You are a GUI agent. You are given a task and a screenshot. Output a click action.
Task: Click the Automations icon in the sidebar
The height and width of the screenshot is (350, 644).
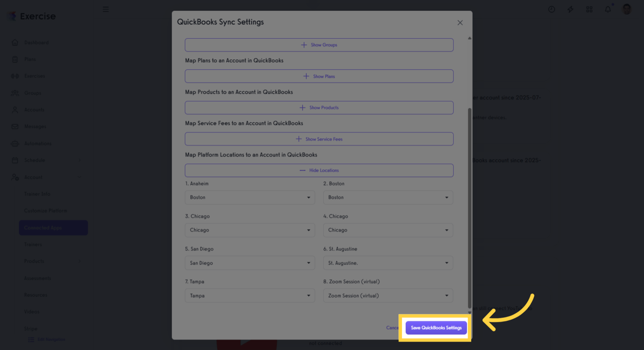click(14, 143)
